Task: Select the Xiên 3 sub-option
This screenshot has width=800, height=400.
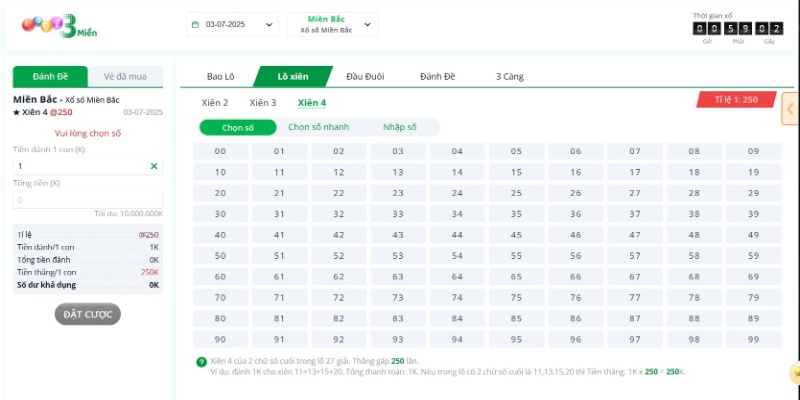Action: [x=263, y=102]
